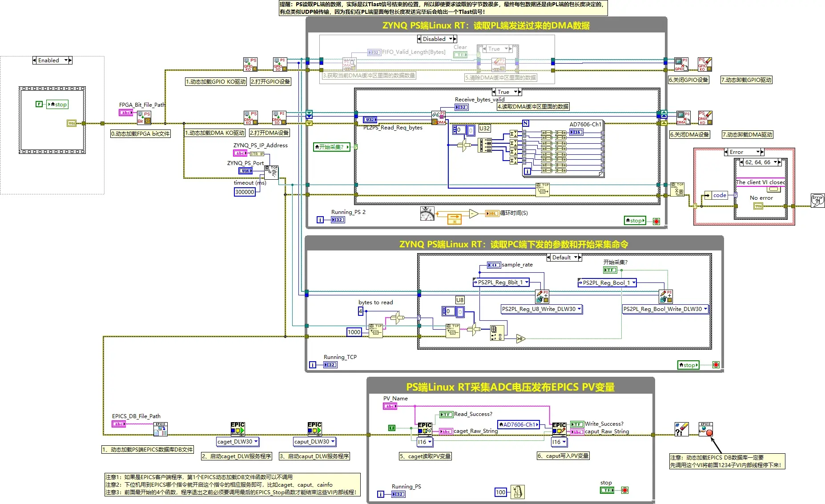This screenshot has width=825, height=504.
Task: Select the TCP write icon in the True case
Action: point(543,190)
